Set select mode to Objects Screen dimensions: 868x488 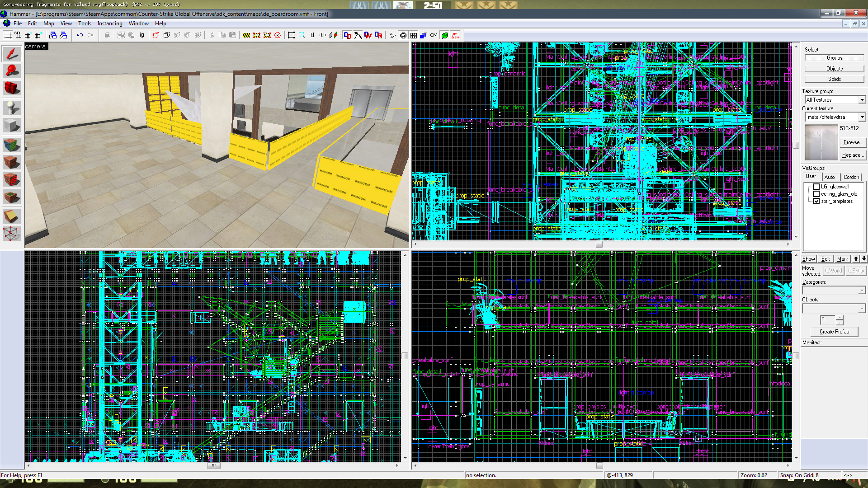tap(834, 69)
